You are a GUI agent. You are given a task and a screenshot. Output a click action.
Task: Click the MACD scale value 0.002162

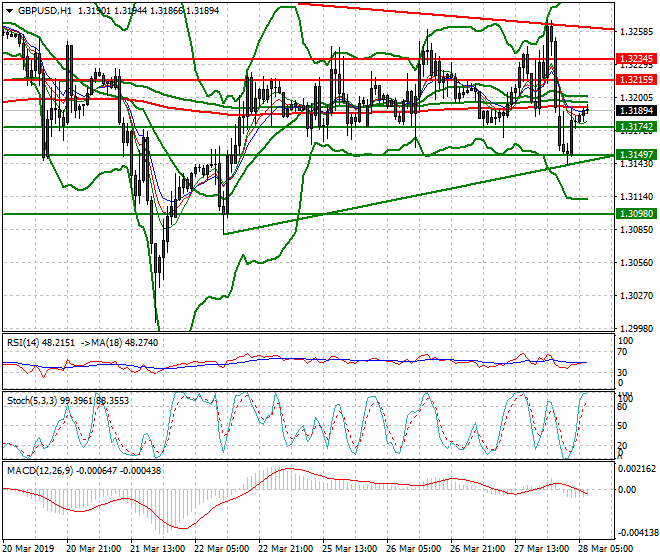click(x=636, y=469)
